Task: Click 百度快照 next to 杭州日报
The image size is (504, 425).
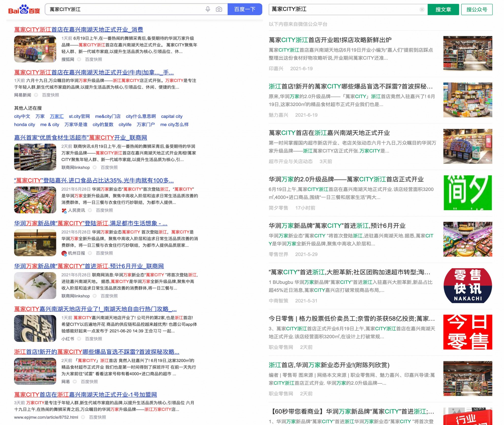Action: click(x=104, y=253)
